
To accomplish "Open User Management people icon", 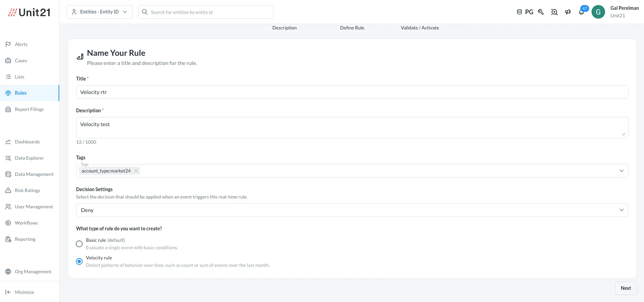I will 8,207.
